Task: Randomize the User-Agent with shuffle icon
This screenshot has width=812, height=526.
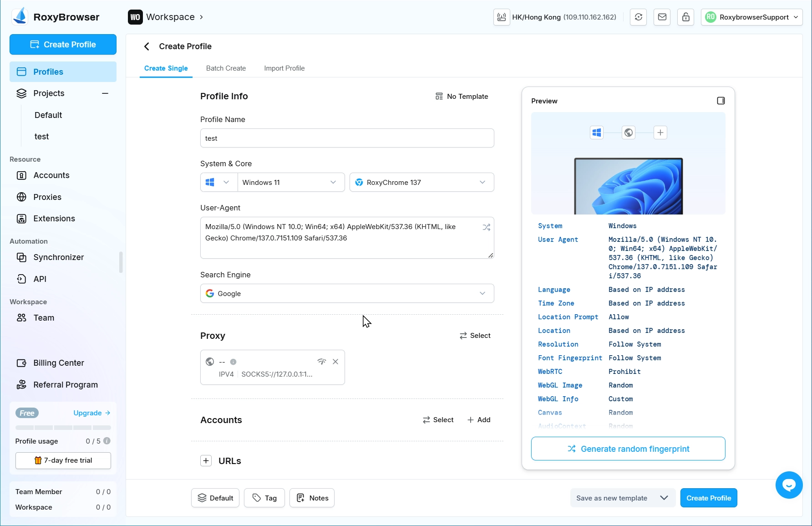Action: [x=486, y=227]
